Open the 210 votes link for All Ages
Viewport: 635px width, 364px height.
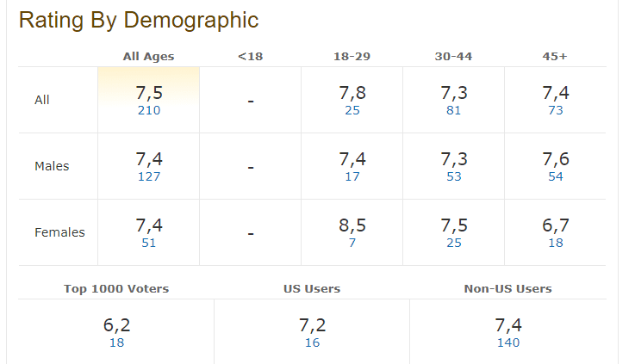pos(148,110)
